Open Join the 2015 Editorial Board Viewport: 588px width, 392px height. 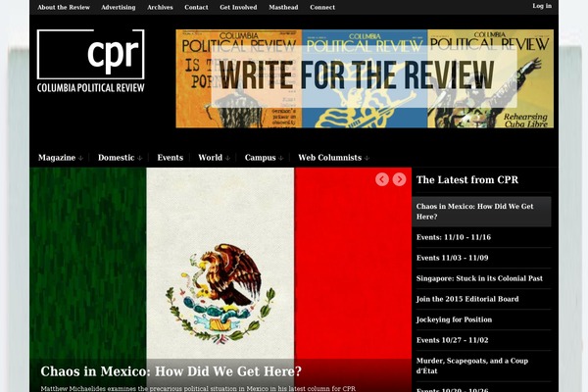click(467, 299)
